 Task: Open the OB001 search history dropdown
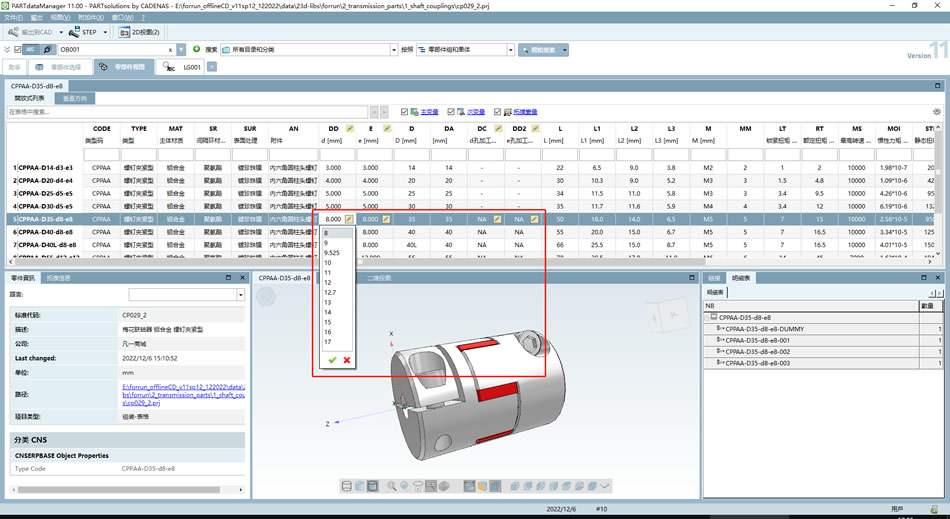[181, 50]
